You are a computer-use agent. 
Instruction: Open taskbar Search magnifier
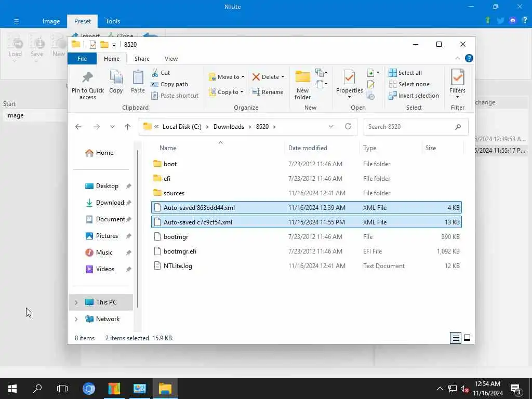tap(37, 389)
